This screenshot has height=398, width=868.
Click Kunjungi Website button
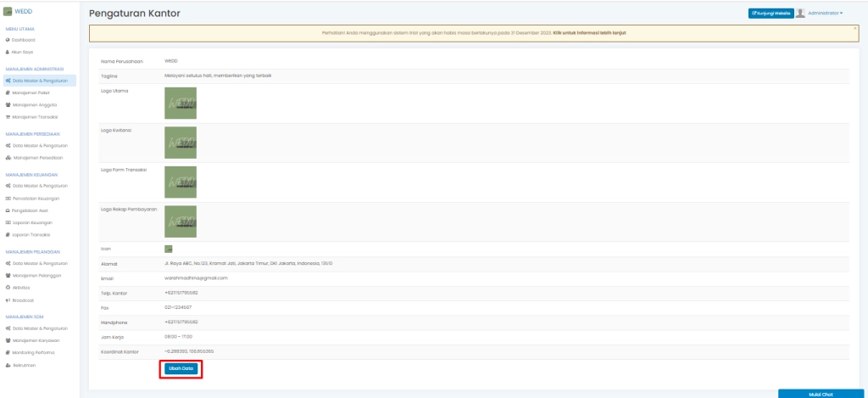tap(771, 14)
